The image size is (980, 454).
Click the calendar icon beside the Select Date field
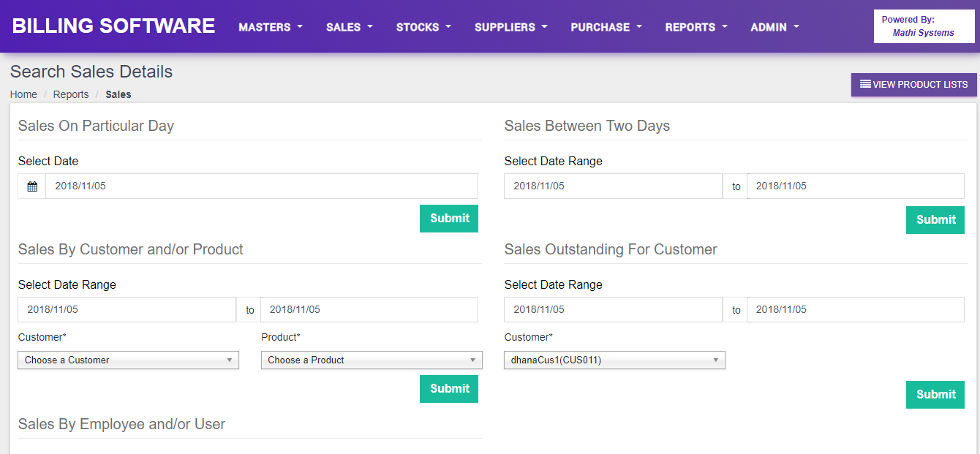coord(32,186)
